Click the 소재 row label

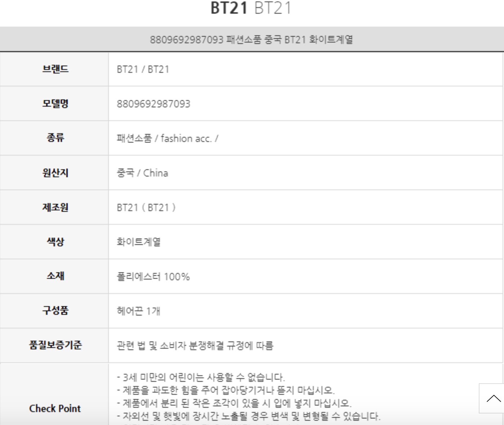[55, 276]
